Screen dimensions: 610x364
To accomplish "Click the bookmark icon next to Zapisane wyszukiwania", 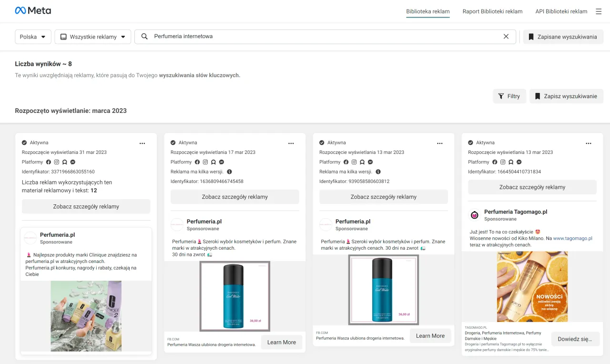I will tap(530, 37).
